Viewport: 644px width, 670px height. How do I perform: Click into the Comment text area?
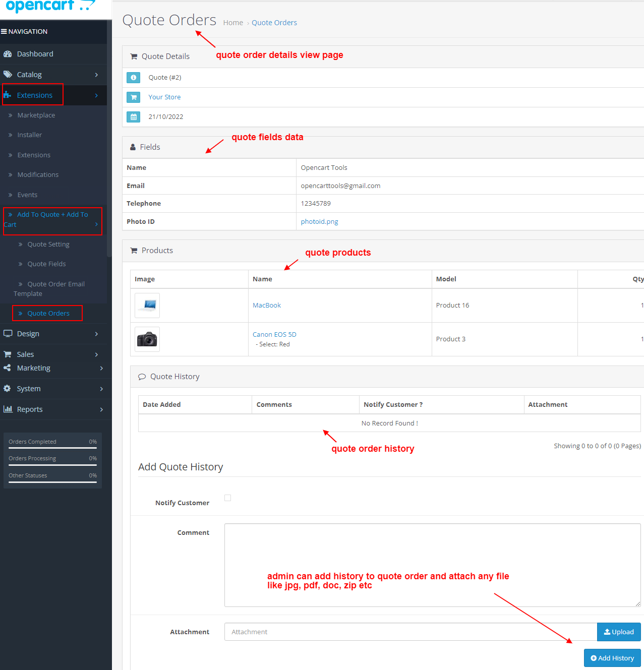point(433,565)
